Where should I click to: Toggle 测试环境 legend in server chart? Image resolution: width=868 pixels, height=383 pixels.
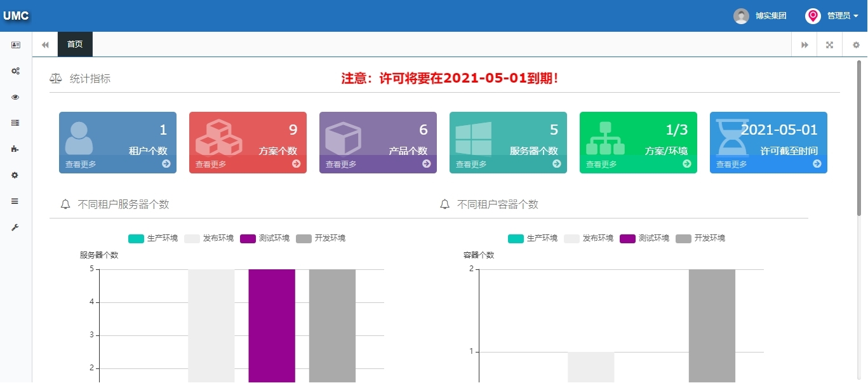click(x=265, y=238)
